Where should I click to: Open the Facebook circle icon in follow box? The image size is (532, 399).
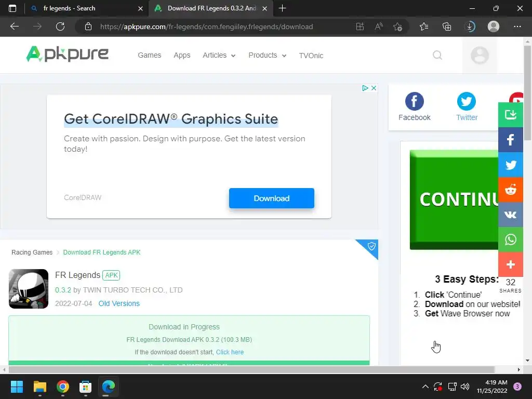(x=414, y=101)
